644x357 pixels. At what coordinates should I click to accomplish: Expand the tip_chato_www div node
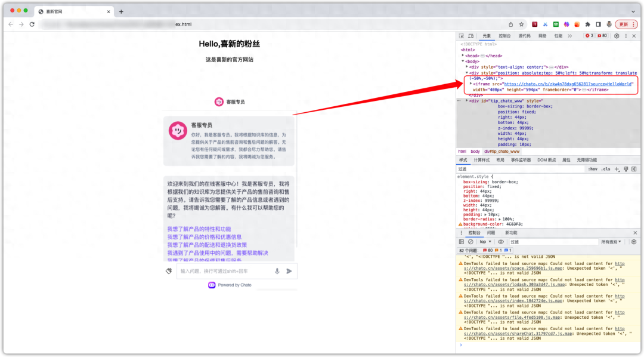pos(467,100)
